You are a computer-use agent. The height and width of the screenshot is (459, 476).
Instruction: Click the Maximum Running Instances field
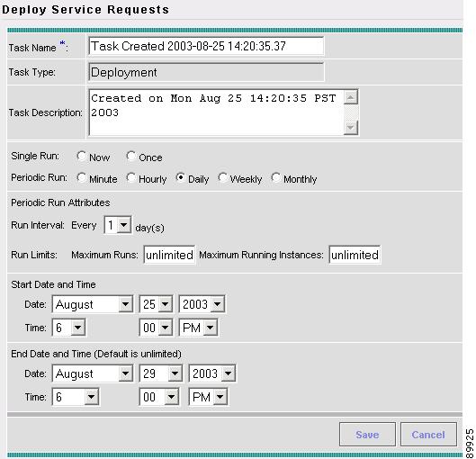355,255
